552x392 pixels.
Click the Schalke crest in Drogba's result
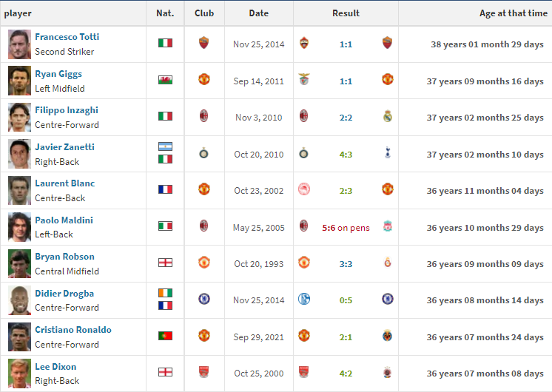[304, 299]
